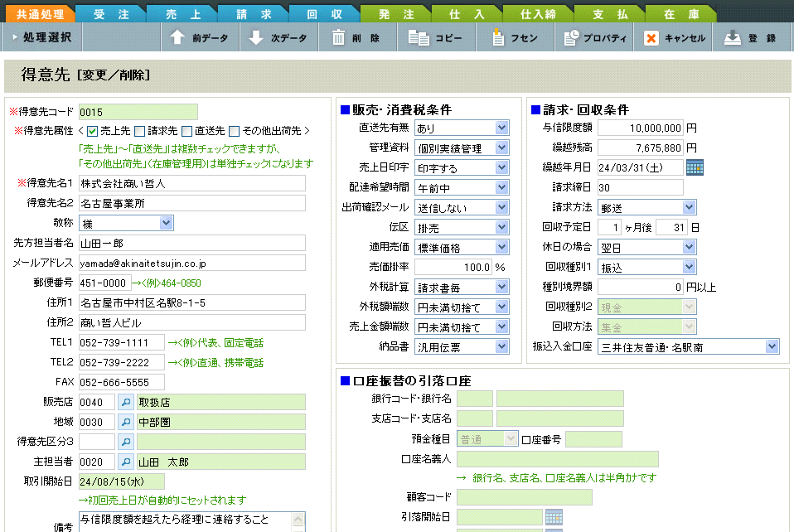
Task: Switch to the 売上 tab
Action: [183, 13]
